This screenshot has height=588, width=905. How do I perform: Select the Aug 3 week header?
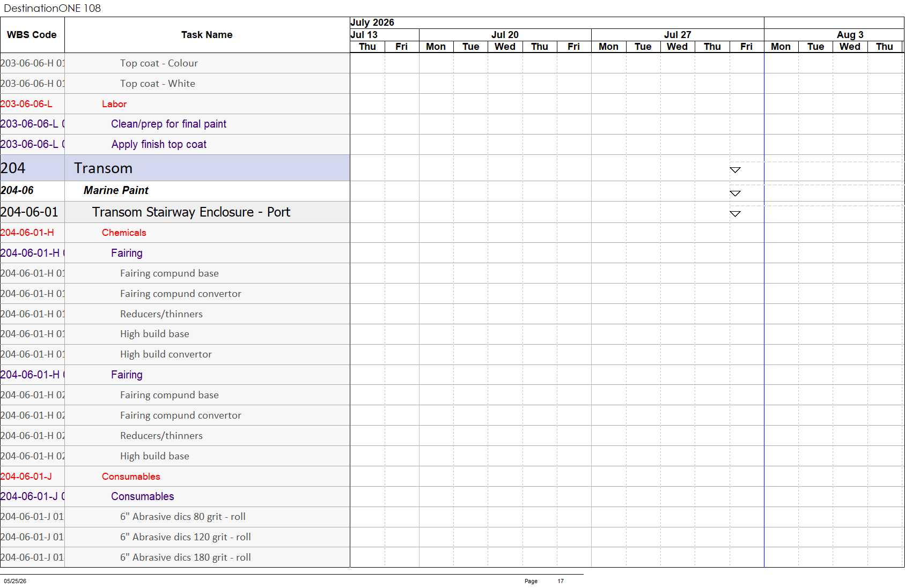[834, 35]
